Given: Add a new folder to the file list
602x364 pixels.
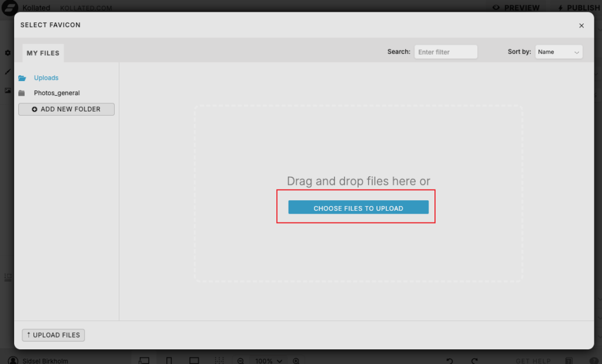Looking at the screenshot, I should click(x=66, y=109).
